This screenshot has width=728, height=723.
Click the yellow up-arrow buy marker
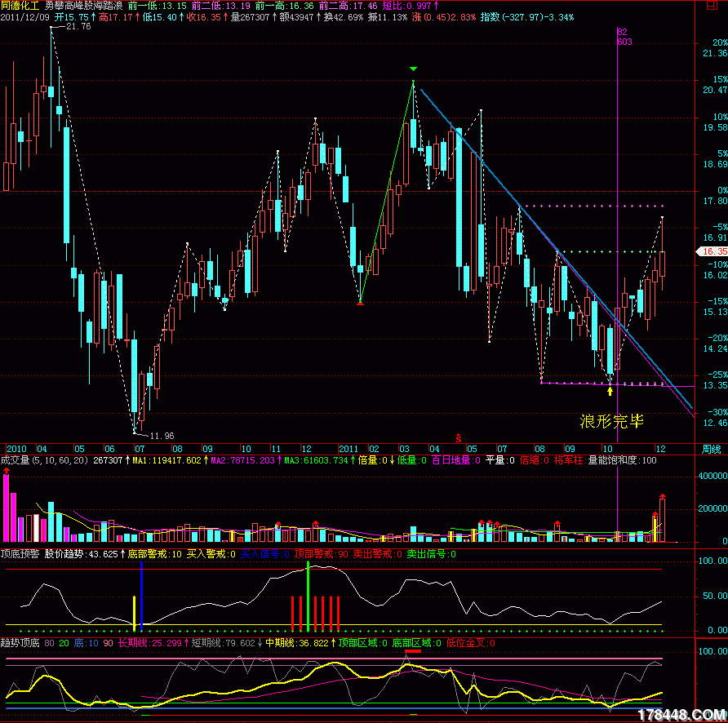610,391
